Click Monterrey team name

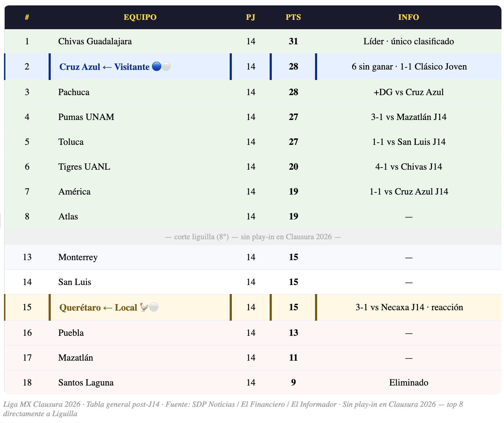(78, 257)
